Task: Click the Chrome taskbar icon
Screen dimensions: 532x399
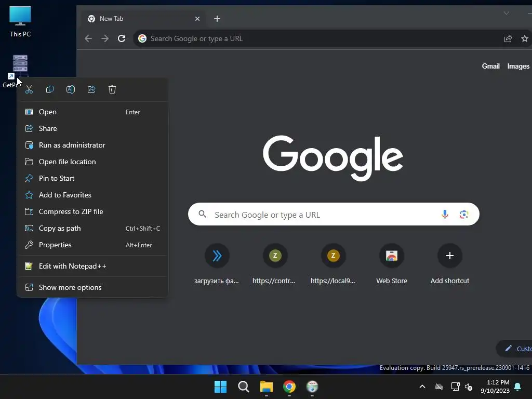Action: tap(289, 387)
